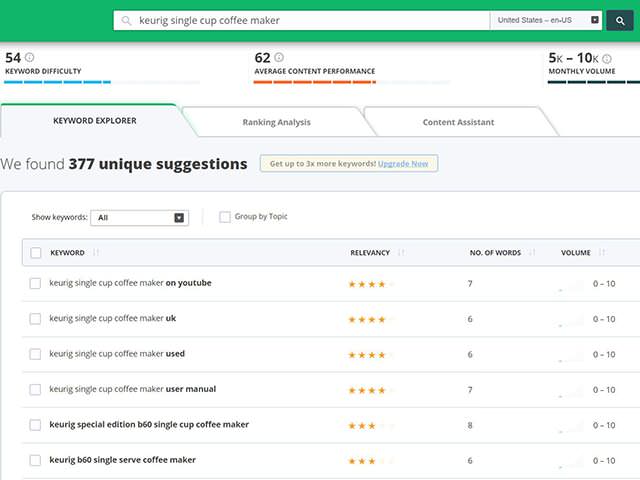Sort by Volume column arrows
This screenshot has height=480, width=640.
tap(602, 253)
